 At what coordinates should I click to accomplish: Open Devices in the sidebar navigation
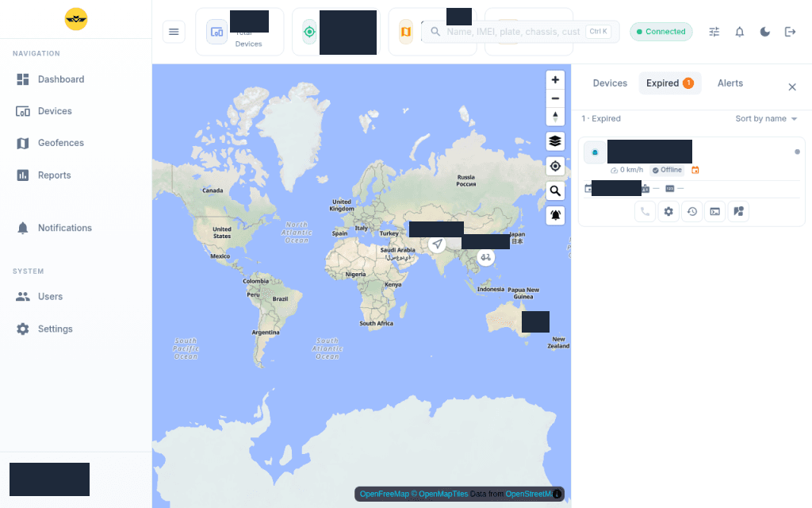click(x=76, y=111)
